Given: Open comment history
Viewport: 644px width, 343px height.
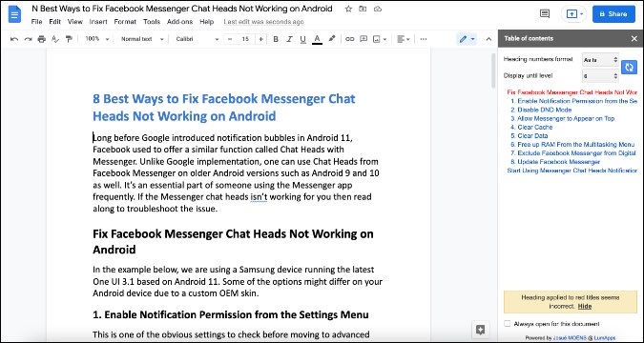Looking at the screenshot, I should click(x=545, y=14).
